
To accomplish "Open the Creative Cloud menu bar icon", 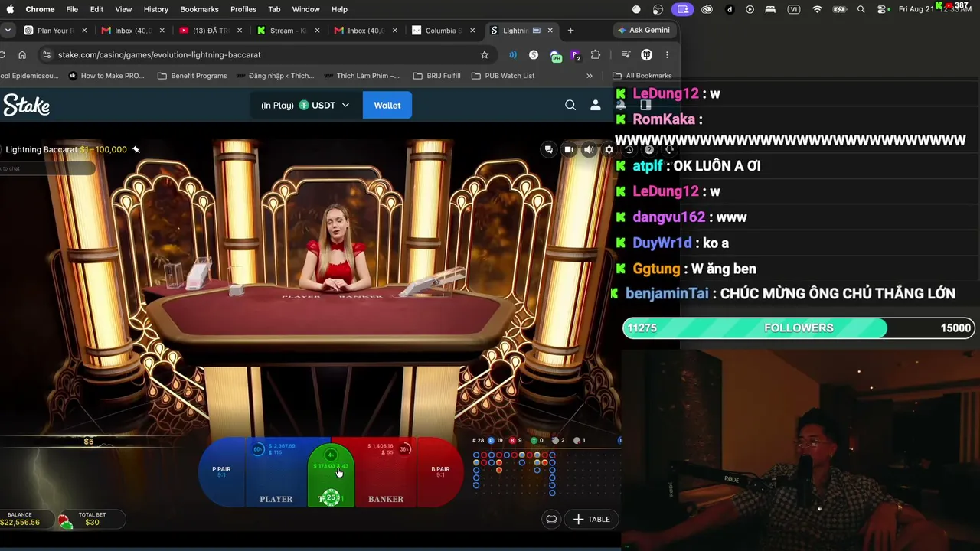I will pos(707,9).
